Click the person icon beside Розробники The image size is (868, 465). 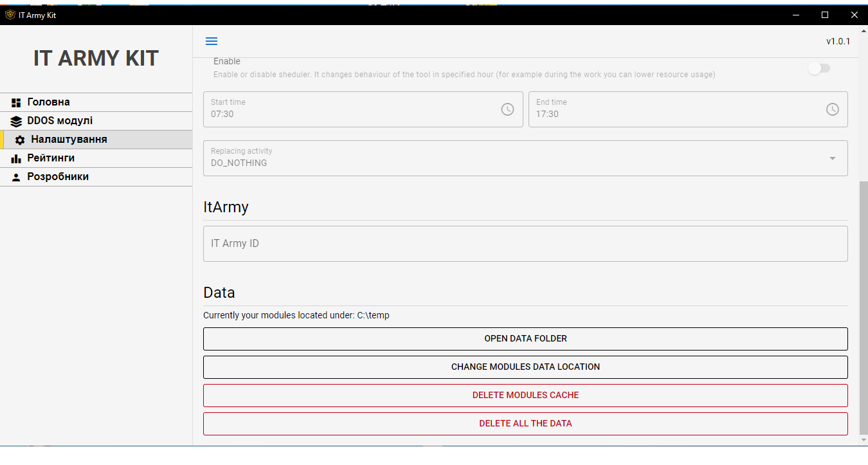(16, 178)
